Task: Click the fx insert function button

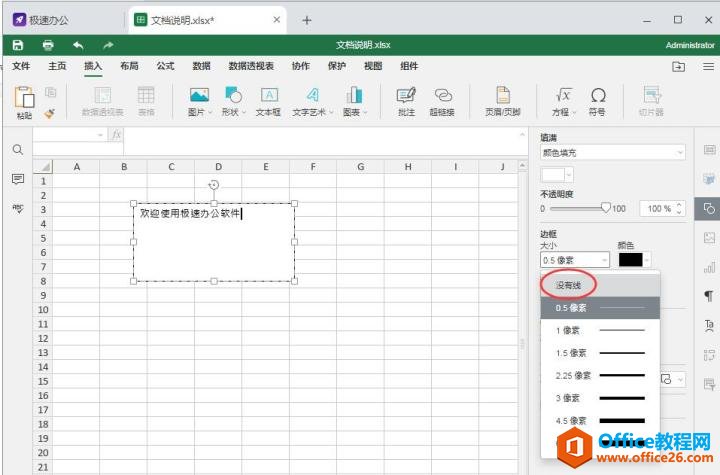Action: (x=116, y=135)
